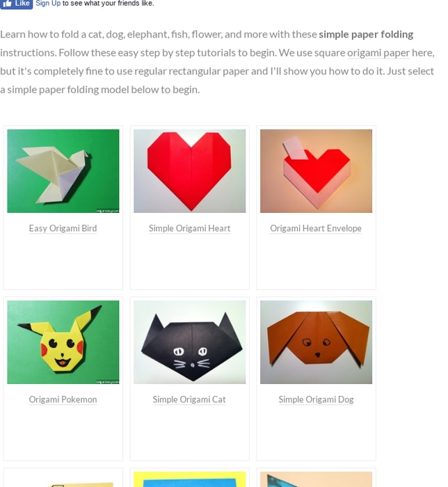Open the Pikachu Origami Pokemon image
448x487 pixels.
(63, 342)
